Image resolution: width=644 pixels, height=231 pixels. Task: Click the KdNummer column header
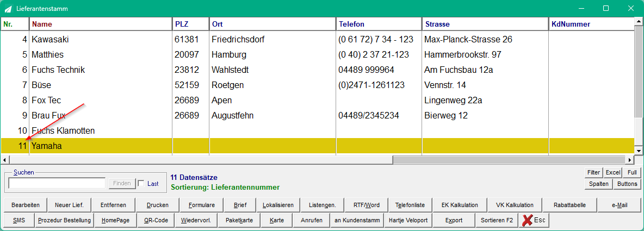pos(592,24)
